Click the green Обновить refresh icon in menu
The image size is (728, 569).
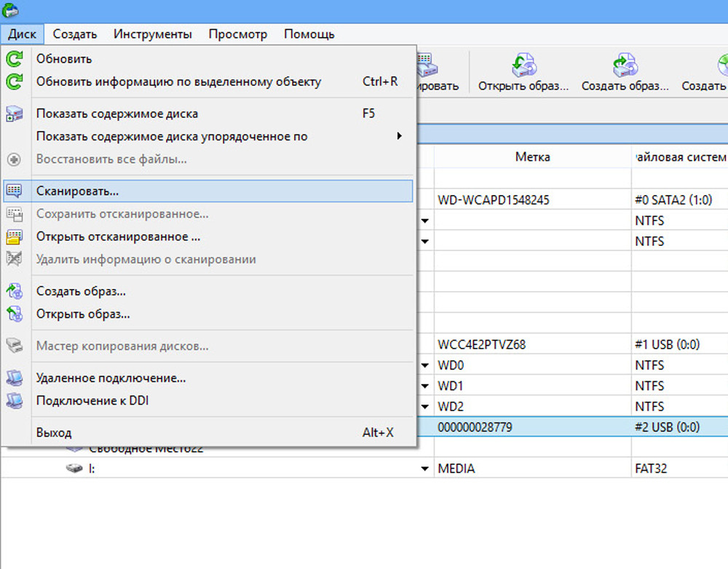pos(14,59)
